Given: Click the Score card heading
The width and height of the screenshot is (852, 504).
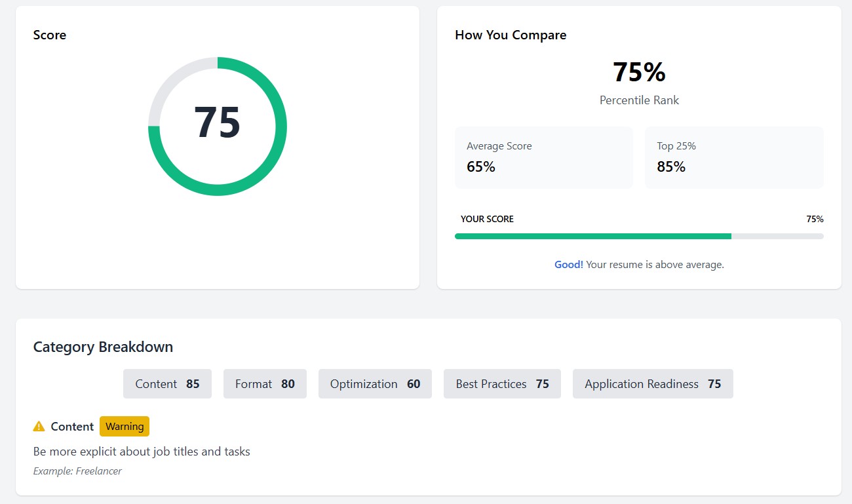Looking at the screenshot, I should click(50, 35).
